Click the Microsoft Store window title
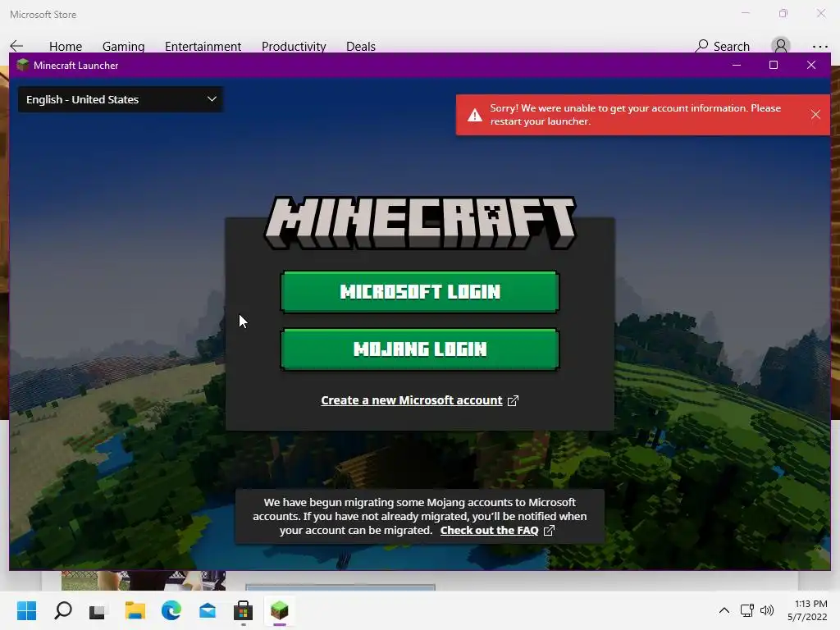The height and width of the screenshot is (630, 840). click(43, 15)
